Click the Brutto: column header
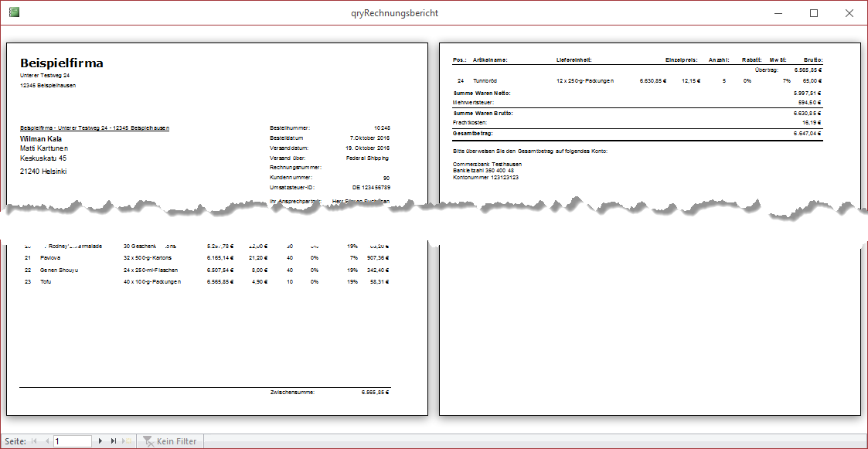Screen dimensions: 868x449 pyautogui.click(x=813, y=60)
